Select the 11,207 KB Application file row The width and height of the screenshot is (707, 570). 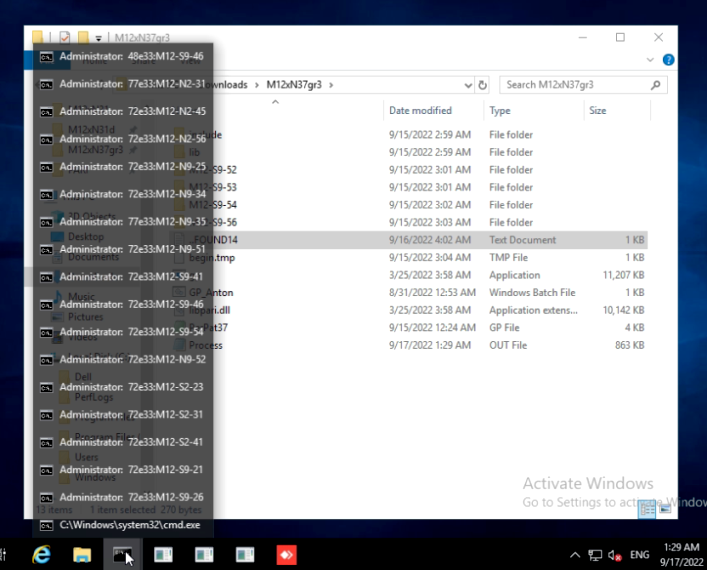pos(410,275)
